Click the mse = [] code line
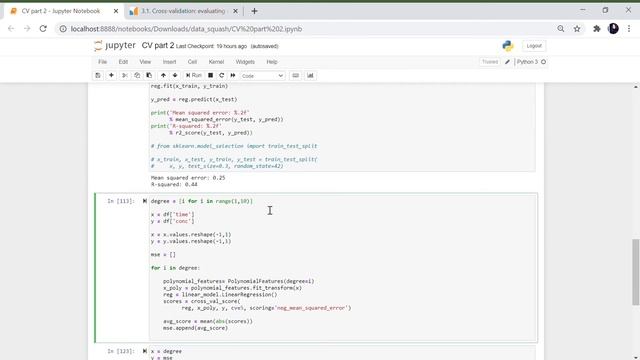 tap(163, 255)
